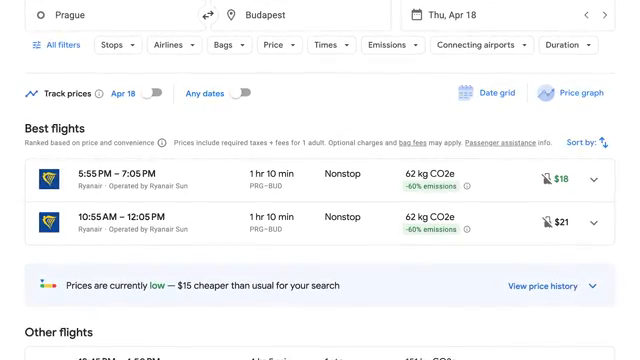Open the Price filter dropdown
Screen dimensions: 640x360
(280, 45)
